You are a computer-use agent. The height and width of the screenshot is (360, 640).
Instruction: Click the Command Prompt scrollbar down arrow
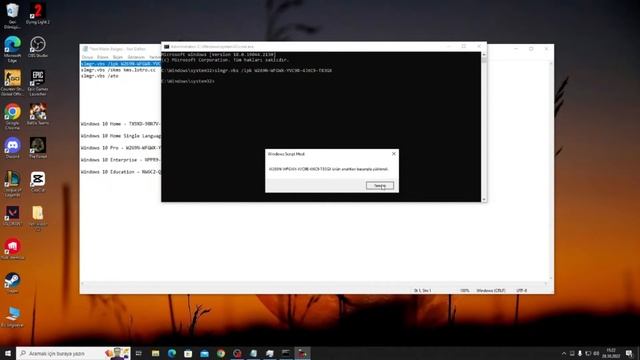[484, 199]
